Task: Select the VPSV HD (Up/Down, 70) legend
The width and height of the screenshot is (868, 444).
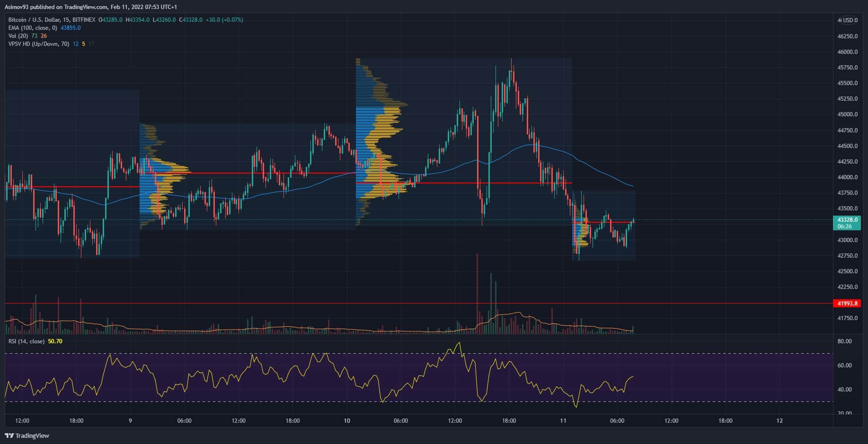Action: point(39,44)
